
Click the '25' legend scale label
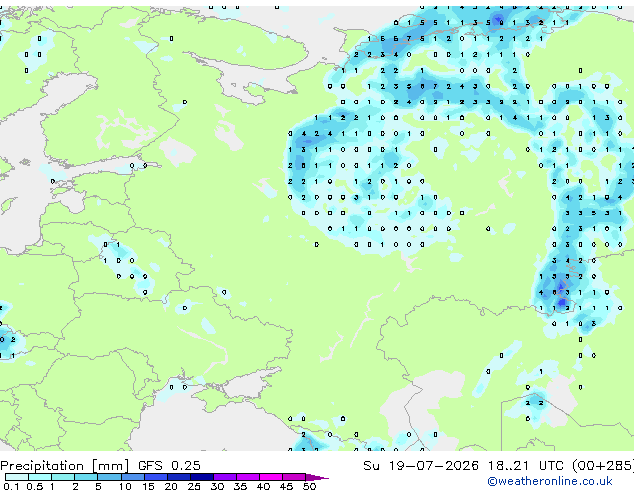point(194,486)
